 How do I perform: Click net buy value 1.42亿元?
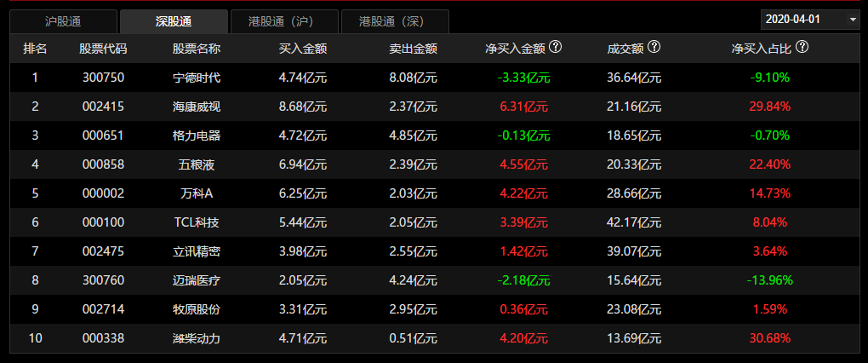coord(523,251)
